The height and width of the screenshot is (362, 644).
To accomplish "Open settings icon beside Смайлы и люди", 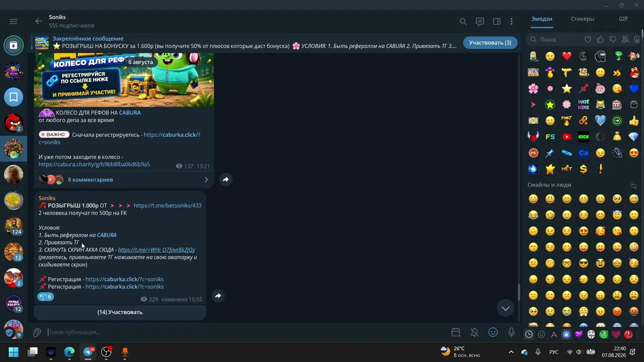I will click(633, 186).
